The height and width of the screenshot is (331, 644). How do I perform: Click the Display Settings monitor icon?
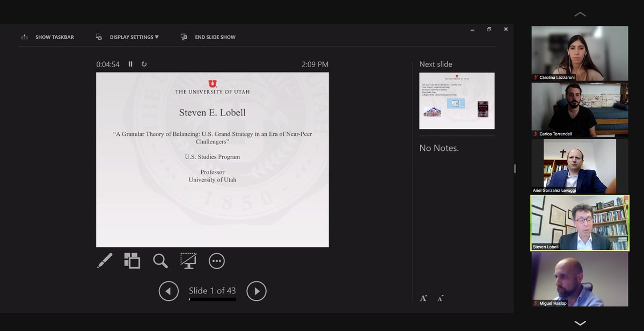point(99,37)
